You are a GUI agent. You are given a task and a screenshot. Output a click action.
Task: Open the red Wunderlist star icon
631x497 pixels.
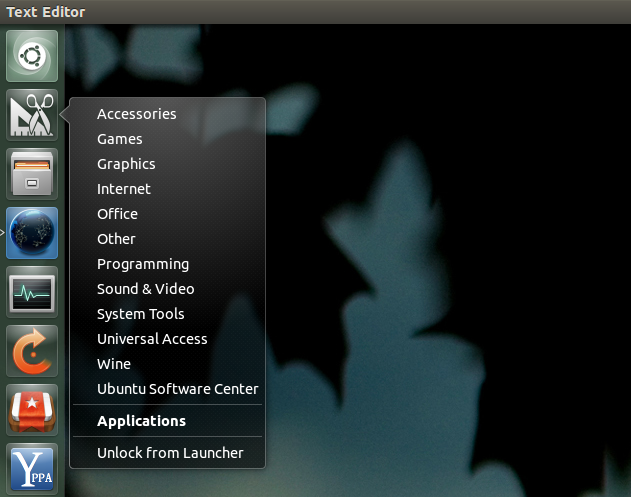pyautogui.click(x=32, y=410)
